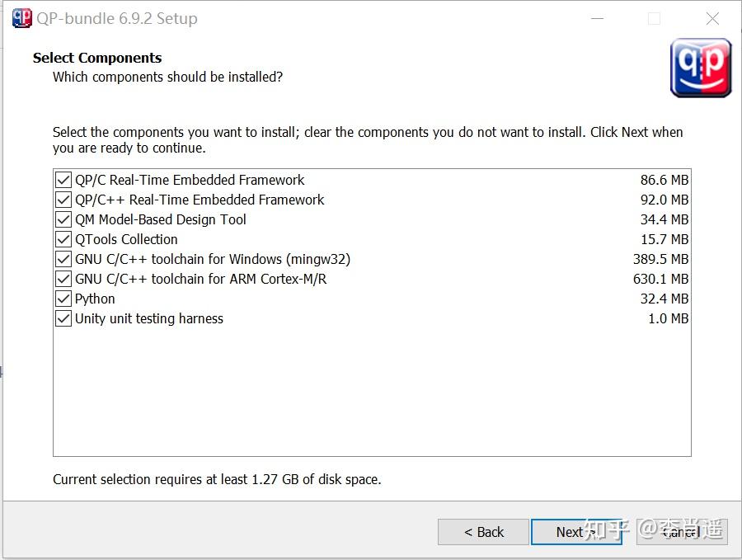The height and width of the screenshot is (560, 742).
Task: Deselect GNU toolchain for Windows (mingw32)
Action: (63, 259)
